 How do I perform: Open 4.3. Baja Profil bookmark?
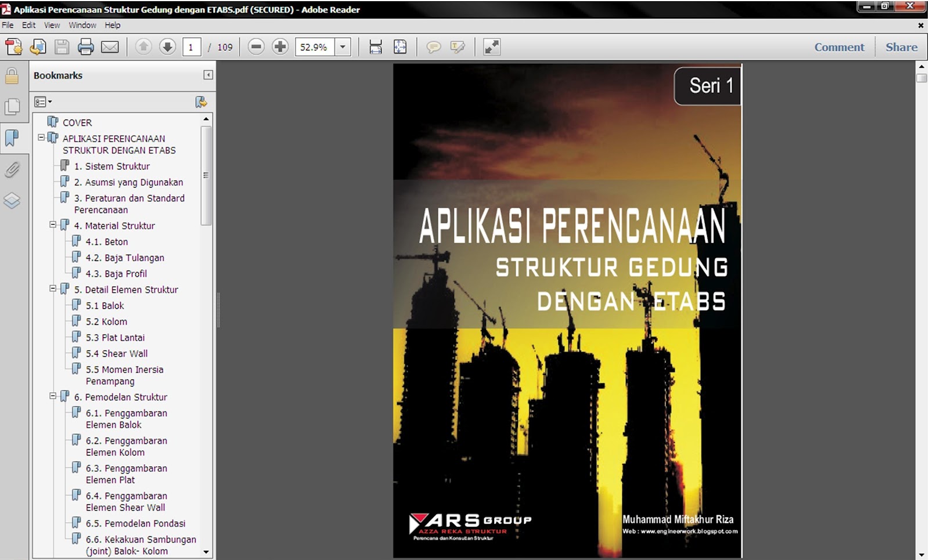coord(116,274)
